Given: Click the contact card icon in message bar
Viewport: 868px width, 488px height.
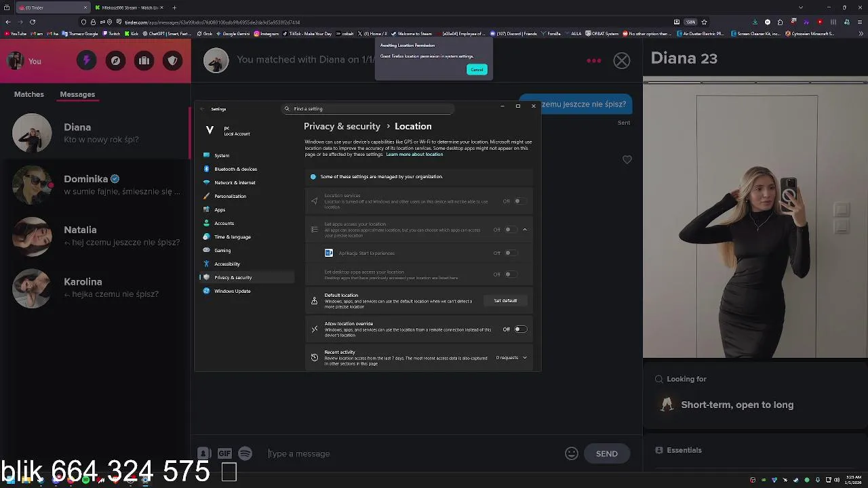Looking at the screenshot, I should 204,453.
